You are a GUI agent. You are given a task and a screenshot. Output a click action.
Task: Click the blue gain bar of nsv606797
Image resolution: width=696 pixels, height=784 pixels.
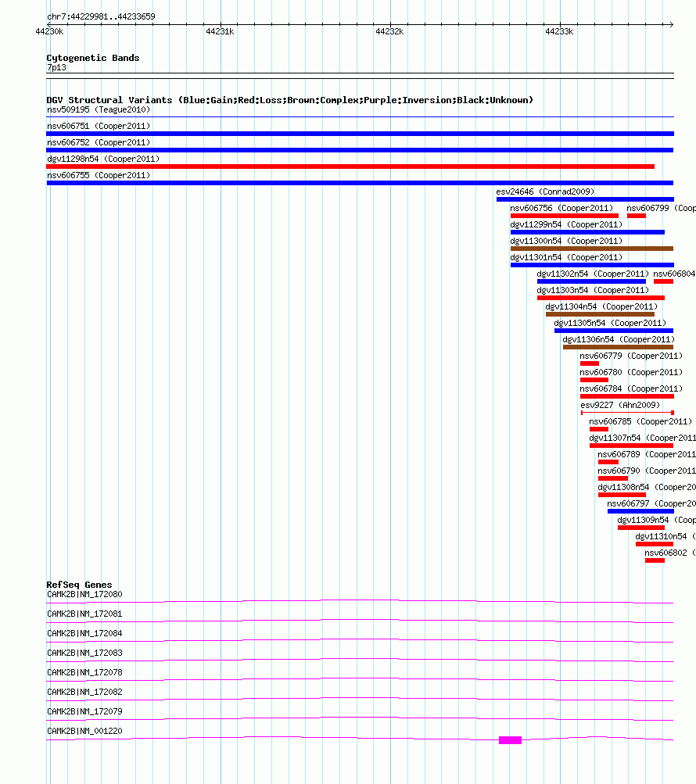(640, 511)
